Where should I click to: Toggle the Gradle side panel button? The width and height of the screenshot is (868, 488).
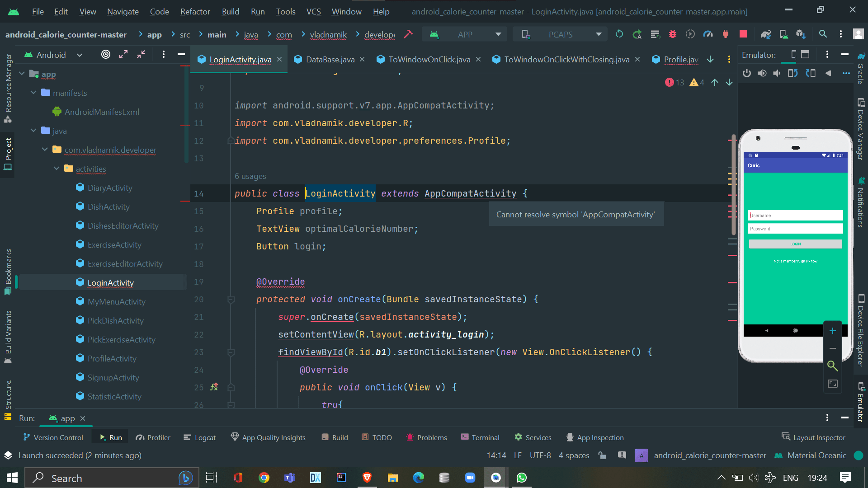click(x=861, y=68)
